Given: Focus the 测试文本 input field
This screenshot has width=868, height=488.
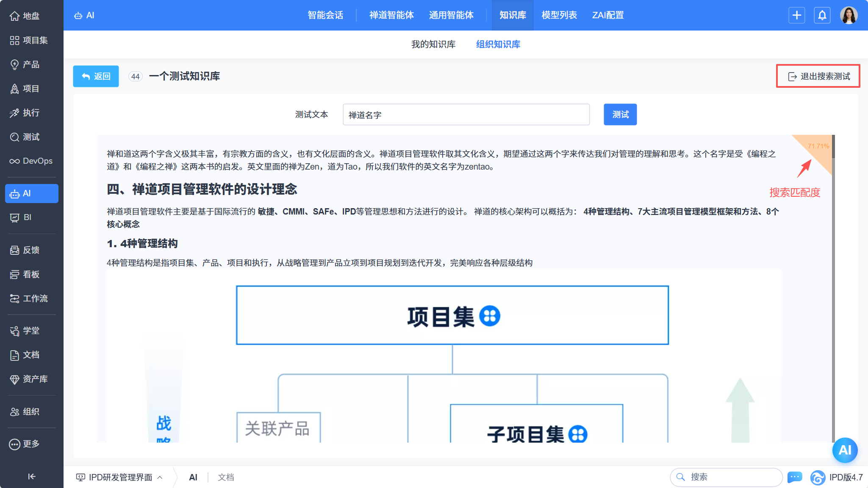Looking at the screenshot, I should (x=466, y=114).
